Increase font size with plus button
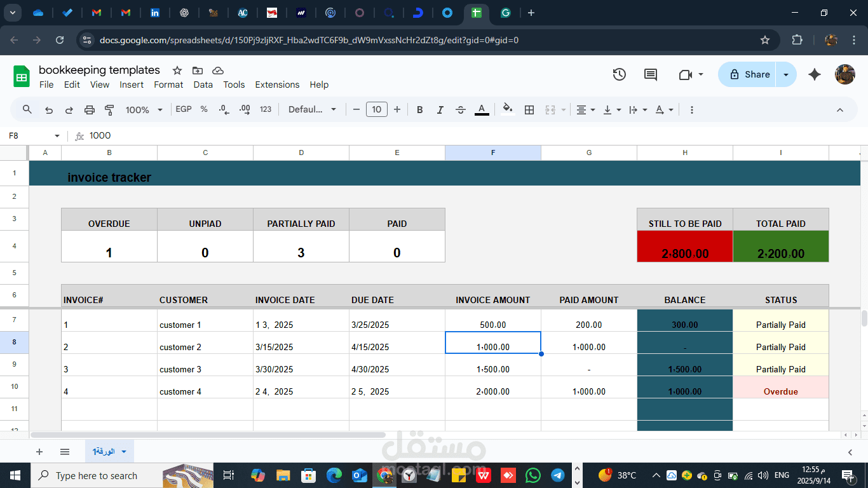 [x=397, y=109]
